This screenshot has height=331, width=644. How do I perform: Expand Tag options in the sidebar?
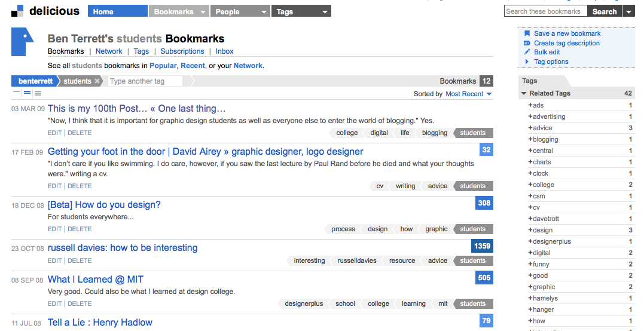click(x=550, y=62)
